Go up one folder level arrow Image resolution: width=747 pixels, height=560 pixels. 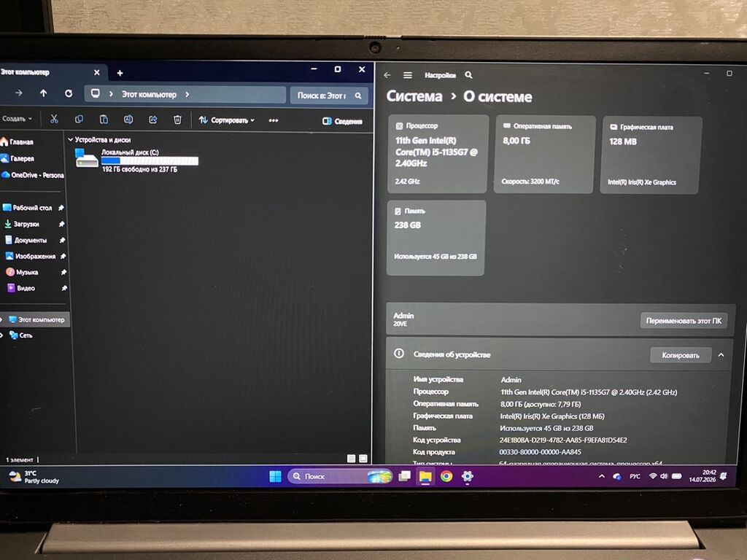point(43,93)
